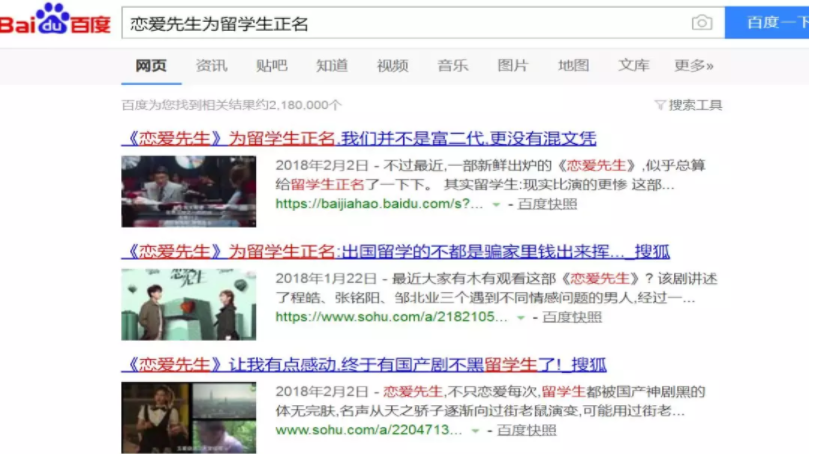Expand the 更多» menu
The width and height of the screenshot is (816, 462).
694,66
